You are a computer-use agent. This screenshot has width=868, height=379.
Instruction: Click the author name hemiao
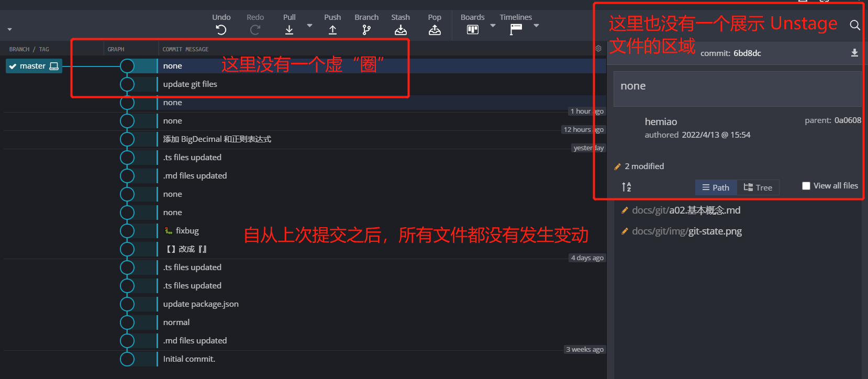[x=661, y=121]
